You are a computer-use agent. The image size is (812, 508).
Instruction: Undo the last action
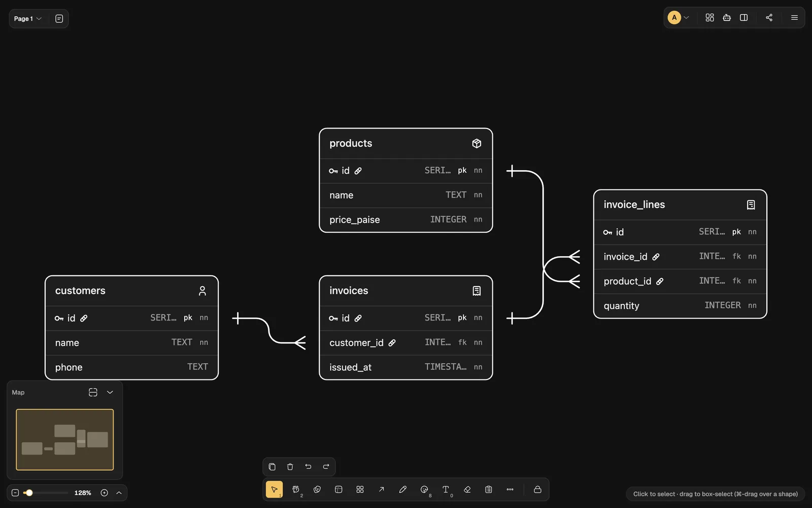(308, 467)
